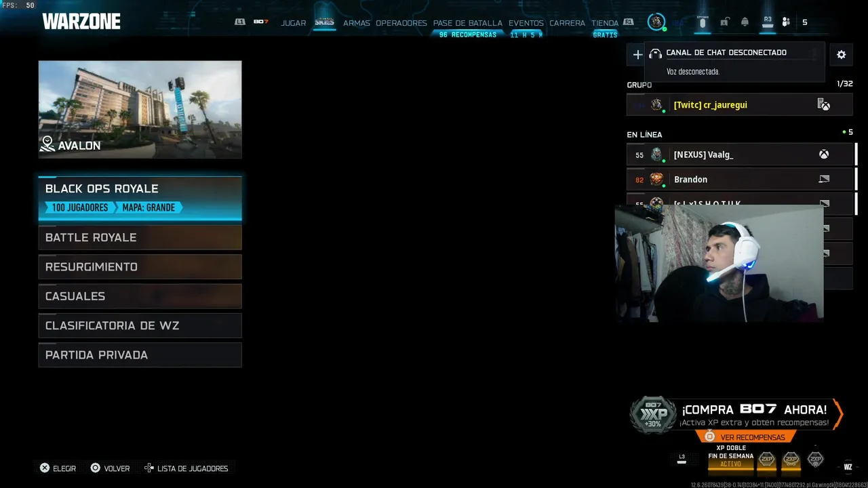
Task: Click the options mouse icon in top bar
Action: coord(703,22)
